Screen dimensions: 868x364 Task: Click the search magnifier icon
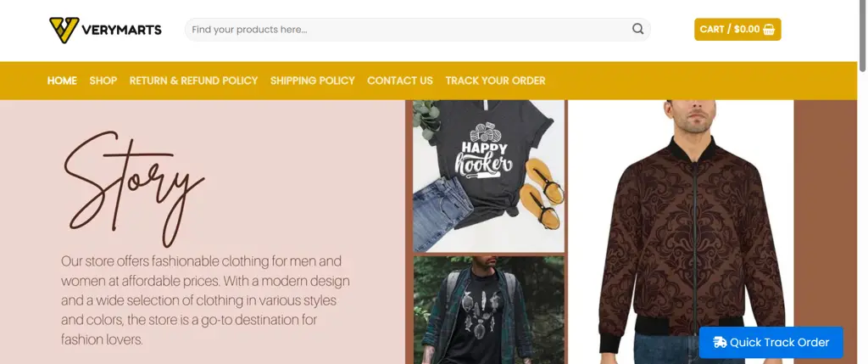point(637,30)
